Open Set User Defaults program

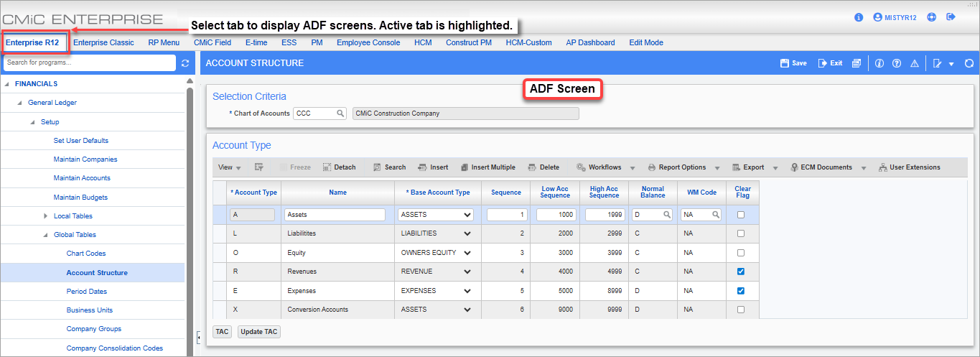pyautogui.click(x=81, y=141)
